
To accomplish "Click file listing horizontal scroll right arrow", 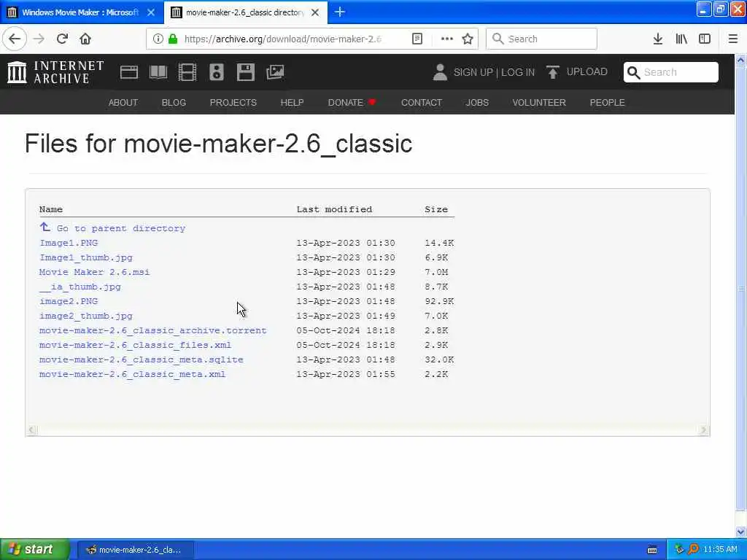I will click(703, 430).
